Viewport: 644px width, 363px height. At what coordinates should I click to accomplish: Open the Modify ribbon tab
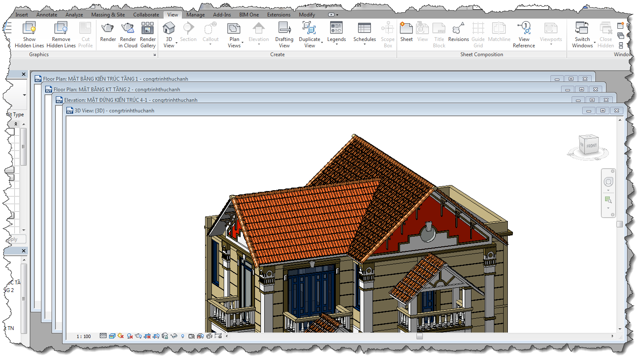[307, 15]
